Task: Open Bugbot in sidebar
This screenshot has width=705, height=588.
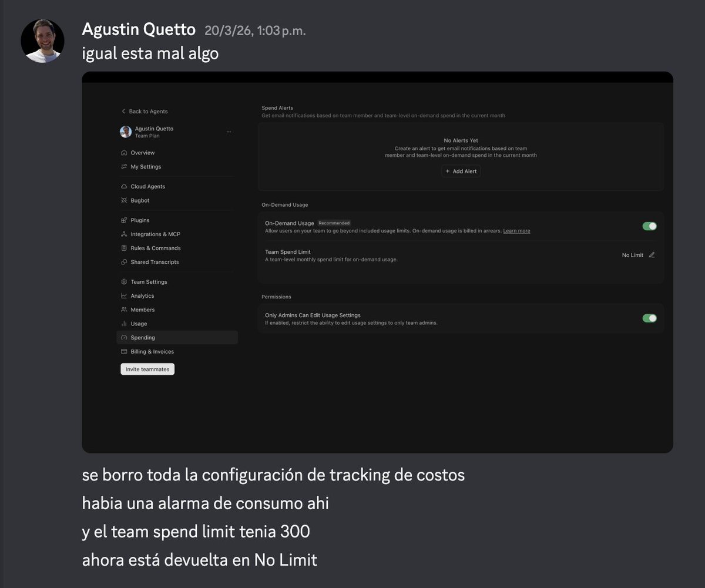Action: [x=140, y=201]
